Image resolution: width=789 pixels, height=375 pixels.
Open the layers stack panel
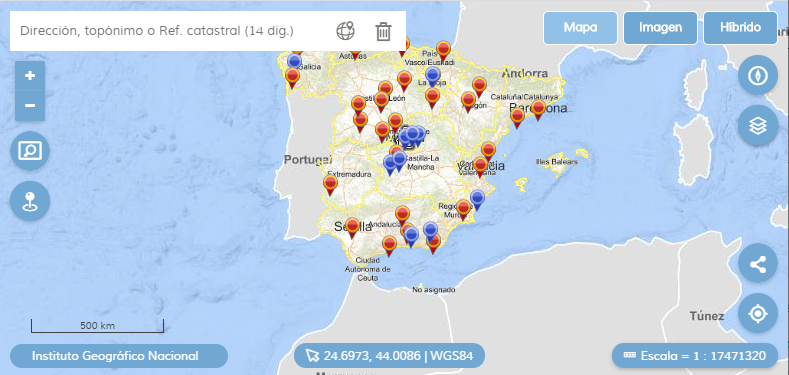coord(758,125)
